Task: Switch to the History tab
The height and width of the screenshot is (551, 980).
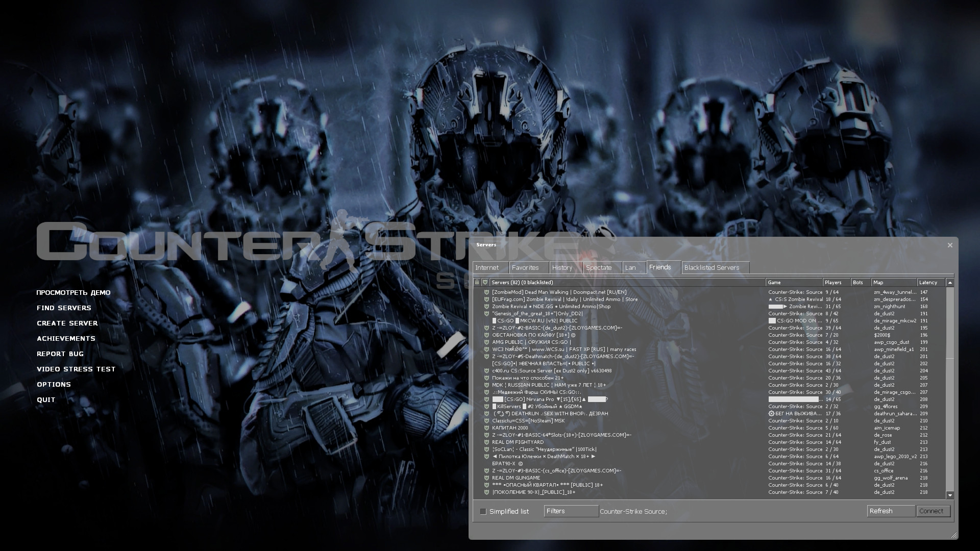Action: (563, 267)
